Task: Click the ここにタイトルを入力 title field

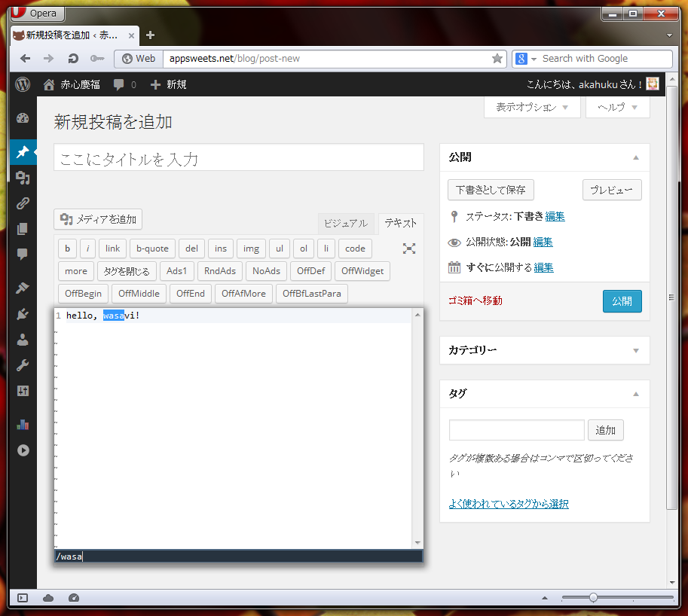Action: pyautogui.click(x=238, y=157)
